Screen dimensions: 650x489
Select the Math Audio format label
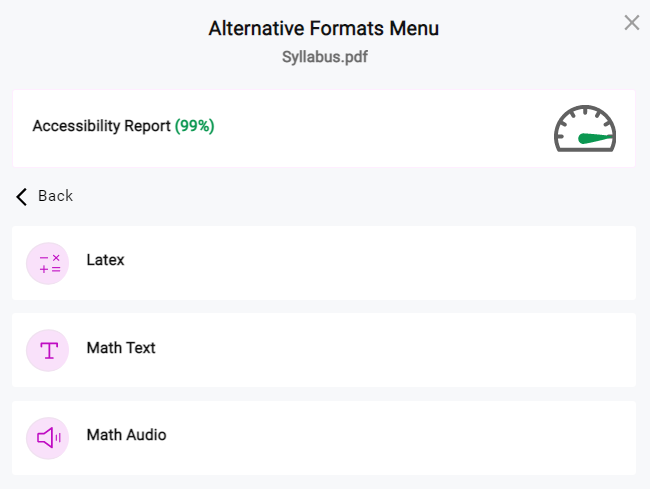point(126,435)
